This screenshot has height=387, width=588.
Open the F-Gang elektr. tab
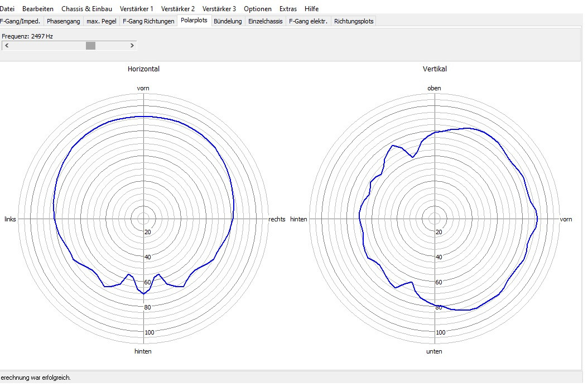tap(308, 21)
